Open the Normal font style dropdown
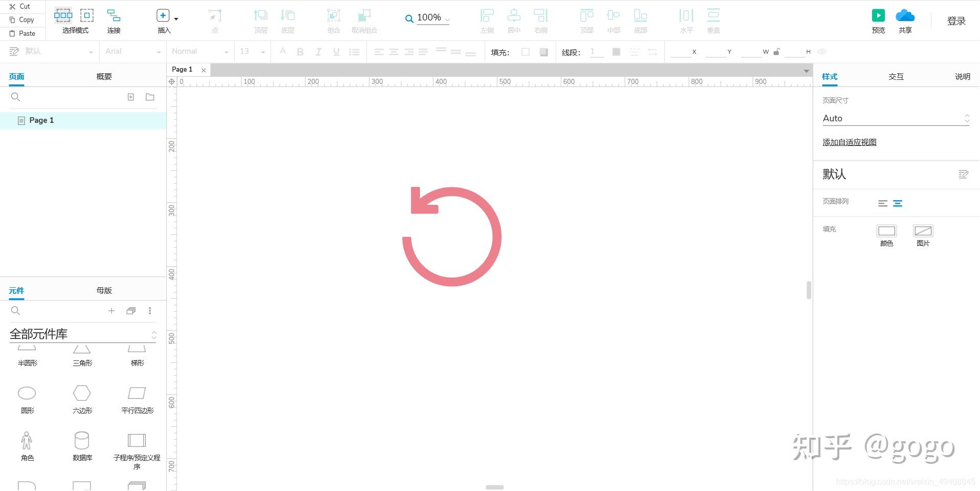Screen dimensions: 980x491 point(200,51)
